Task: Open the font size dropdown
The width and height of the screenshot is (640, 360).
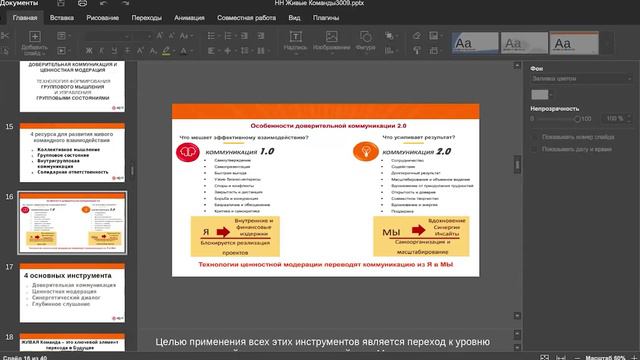Action: 149,36
